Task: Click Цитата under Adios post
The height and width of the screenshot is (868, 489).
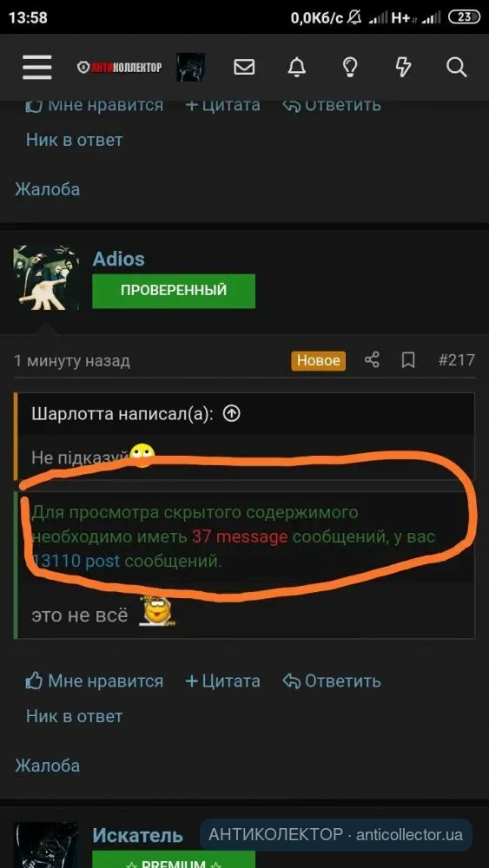Action: click(x=222, y=681)
